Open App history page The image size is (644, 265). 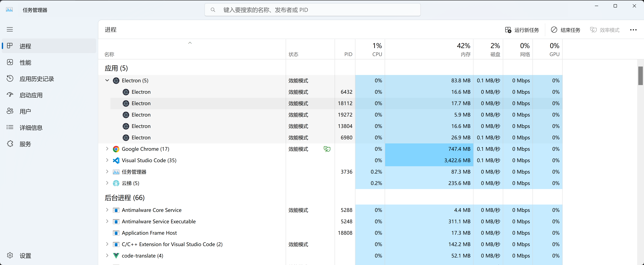pos(49,79)
